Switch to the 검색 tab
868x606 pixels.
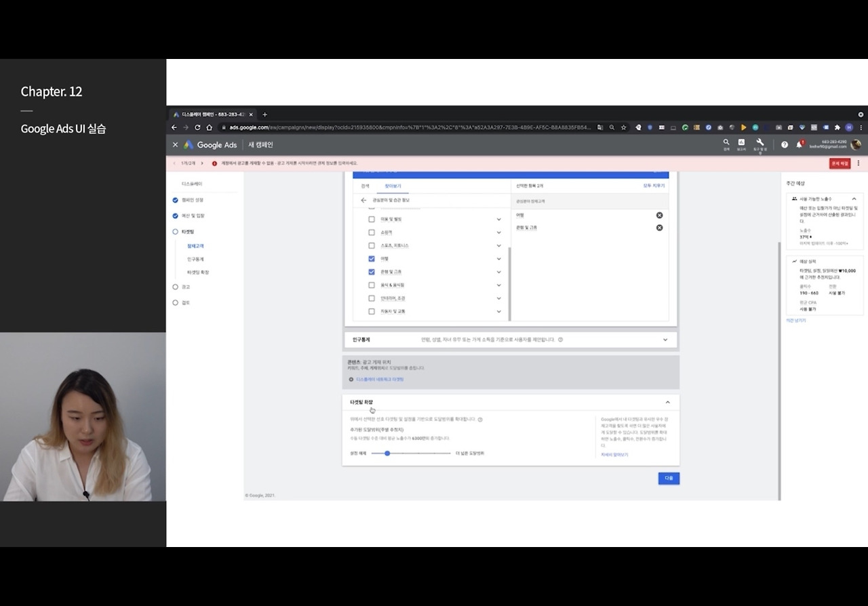[x=365, y=186]
